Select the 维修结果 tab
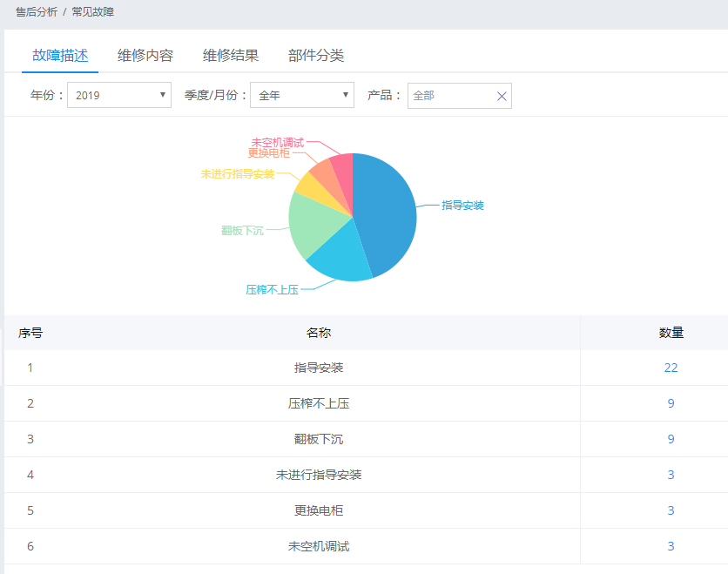 click(231, 56)
